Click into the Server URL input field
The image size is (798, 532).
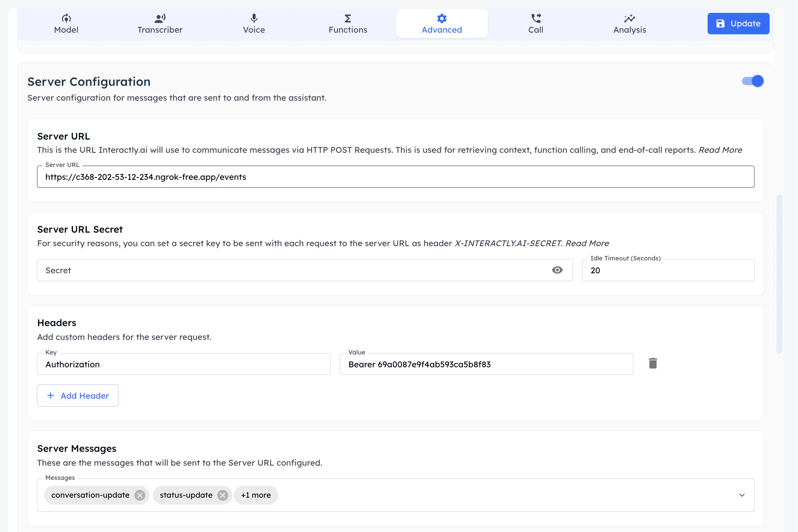tap(395, 177)
